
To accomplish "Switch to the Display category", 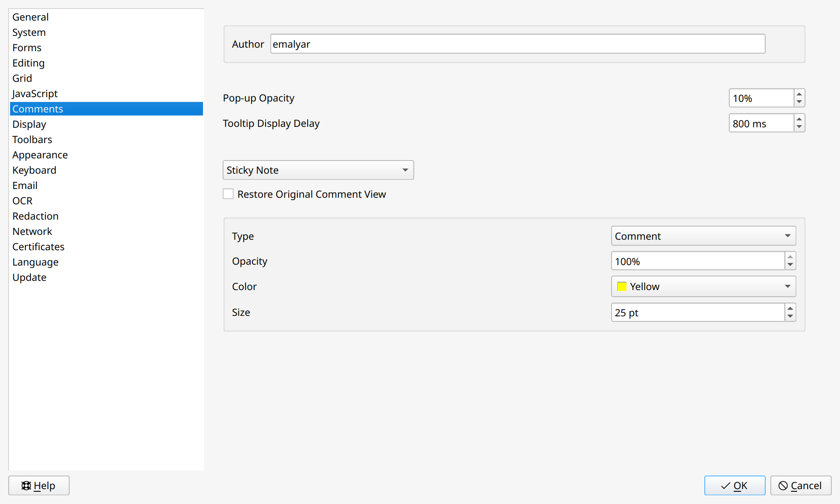I will 29,124.
